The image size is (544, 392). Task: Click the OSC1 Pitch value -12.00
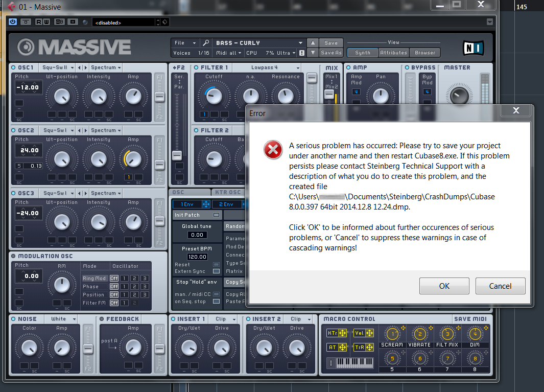pyautogui.click(x=29, y=87)
